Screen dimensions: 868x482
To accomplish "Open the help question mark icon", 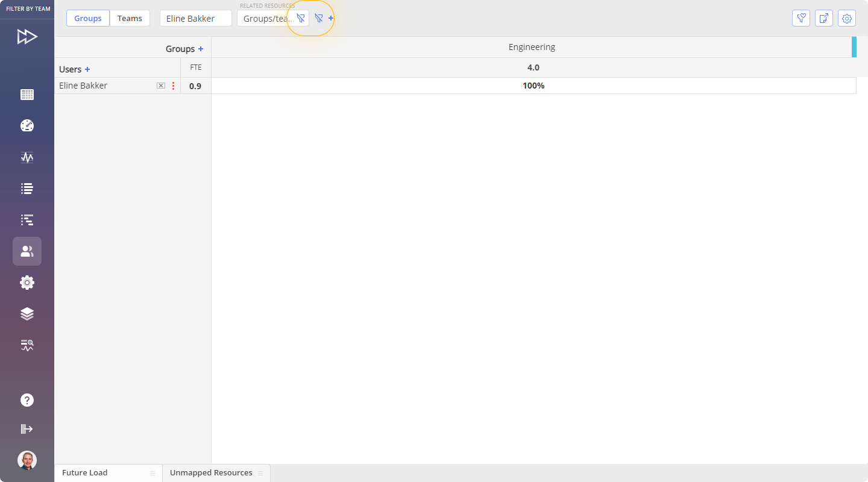I will tap(27, 400).
